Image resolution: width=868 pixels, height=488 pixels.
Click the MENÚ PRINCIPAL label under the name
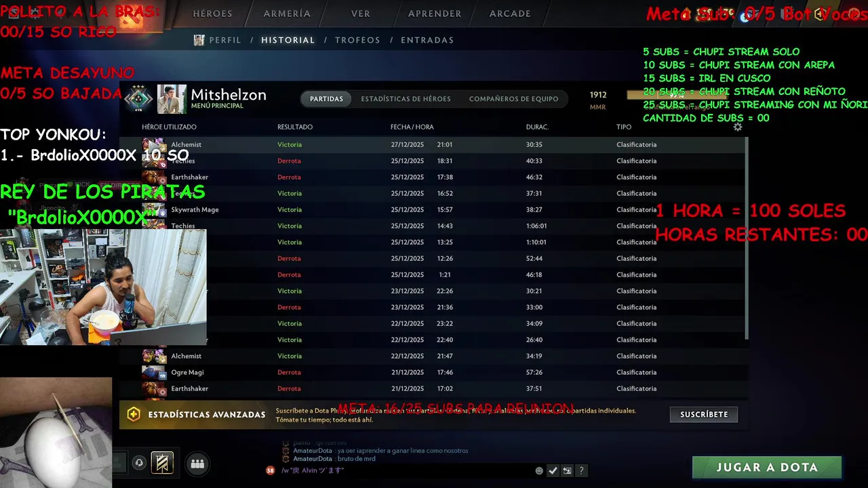pyautogui.click(x=217, y=106)
